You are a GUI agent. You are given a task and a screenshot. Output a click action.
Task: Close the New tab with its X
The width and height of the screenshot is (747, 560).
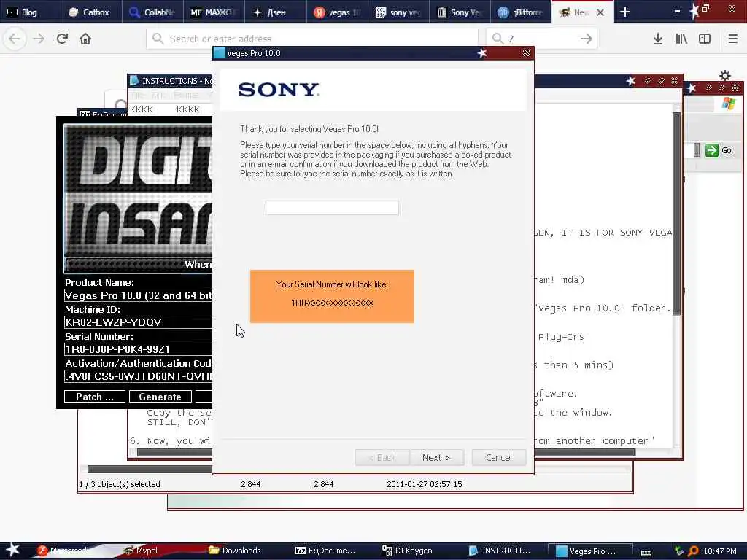point(600,12)
